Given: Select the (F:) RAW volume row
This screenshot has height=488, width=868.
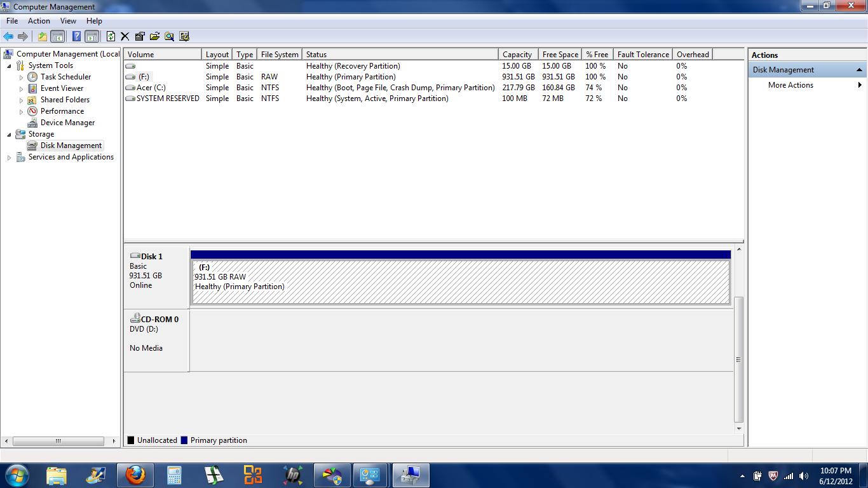Looking at the screenshot, I should 418,77.
